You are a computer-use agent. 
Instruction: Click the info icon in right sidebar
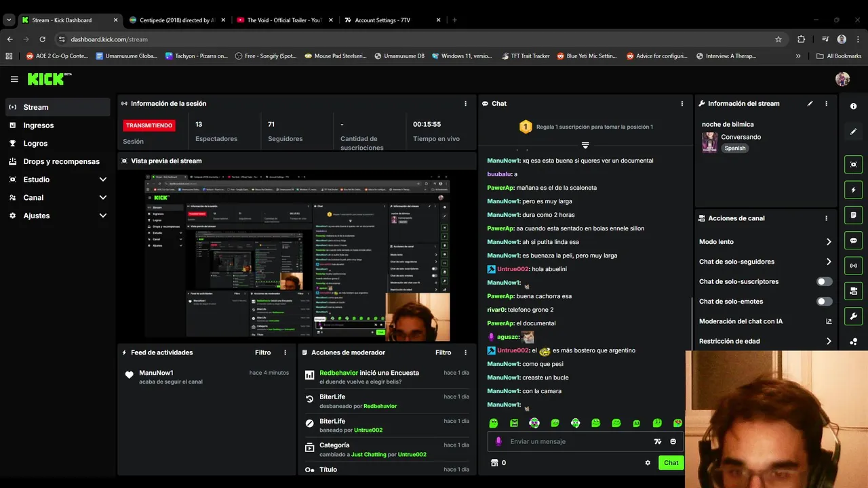(x=853, y=106)
